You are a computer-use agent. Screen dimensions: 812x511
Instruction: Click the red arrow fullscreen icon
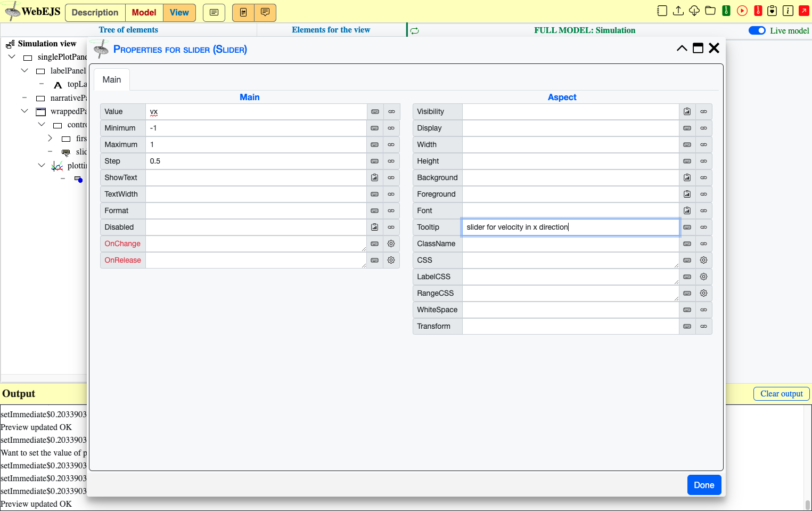(x=804, y=11)
